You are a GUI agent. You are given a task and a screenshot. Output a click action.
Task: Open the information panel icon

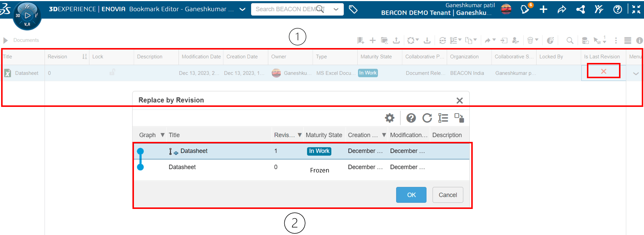click(x=640, y=40)
